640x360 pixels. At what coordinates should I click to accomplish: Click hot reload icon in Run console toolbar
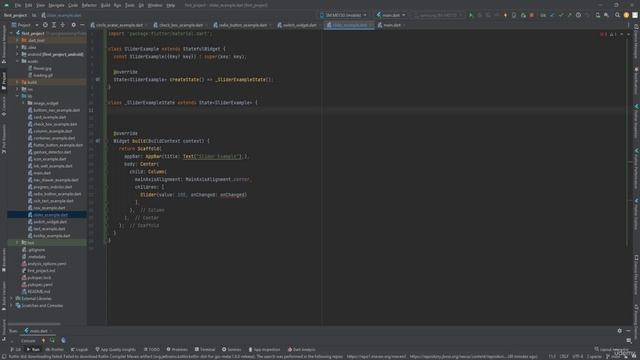point(43,340)
